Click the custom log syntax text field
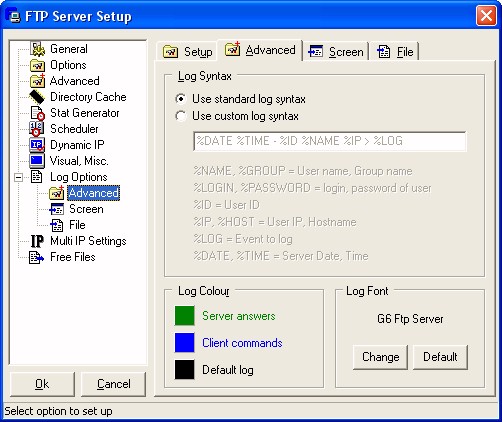 coord(330,141)
